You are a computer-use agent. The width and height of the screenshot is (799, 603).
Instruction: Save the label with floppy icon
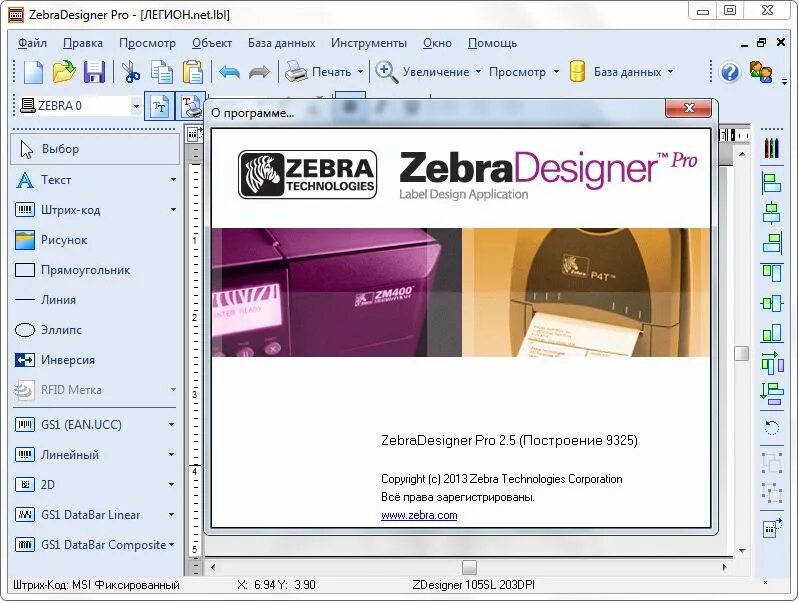pyautogui.click(x=94, y=72)
